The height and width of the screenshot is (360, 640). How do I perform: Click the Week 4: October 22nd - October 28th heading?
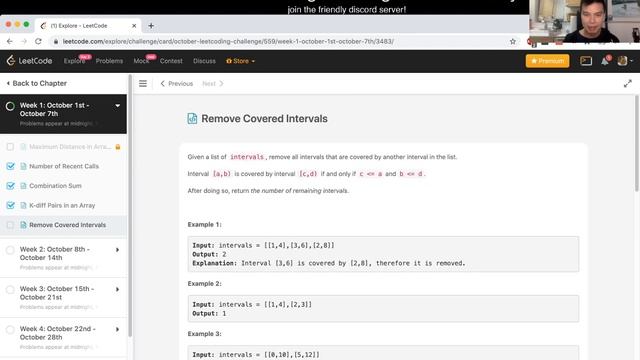(x=58, y=333)
